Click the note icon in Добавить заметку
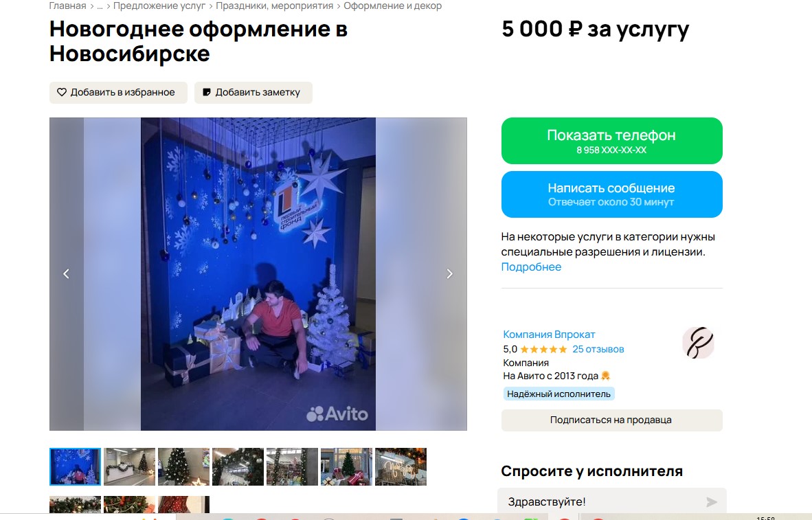Screen dimensions: 812x520 [x=207, y=92]
